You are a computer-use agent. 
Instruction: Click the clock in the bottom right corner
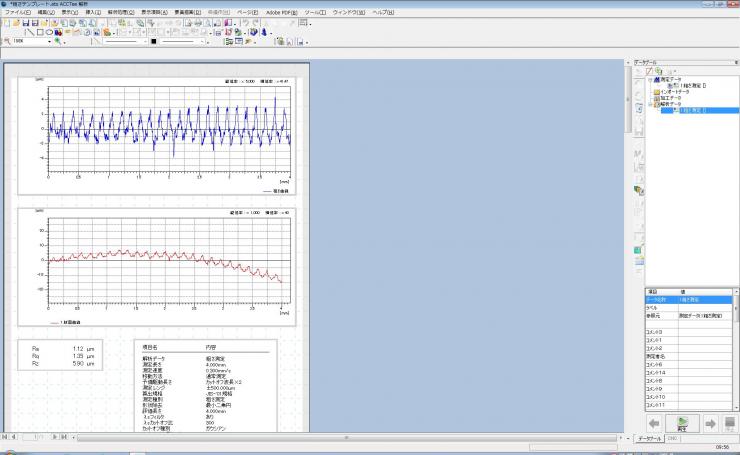(x=722, y=447)
